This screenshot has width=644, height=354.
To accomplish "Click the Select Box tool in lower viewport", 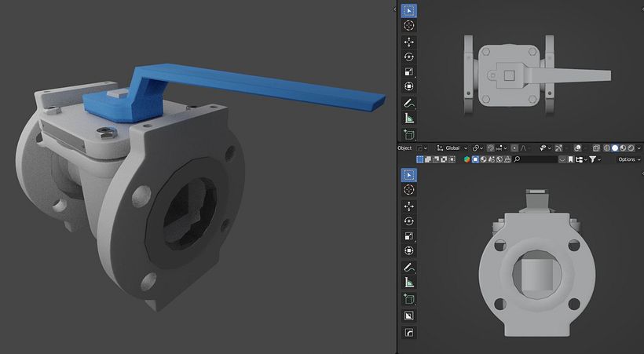I will (408, 175).
